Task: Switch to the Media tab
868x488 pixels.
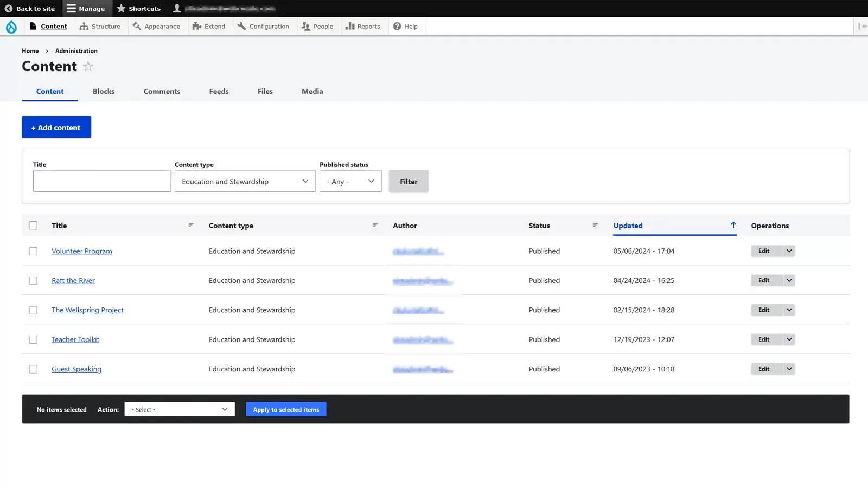Action: [312, 92]
